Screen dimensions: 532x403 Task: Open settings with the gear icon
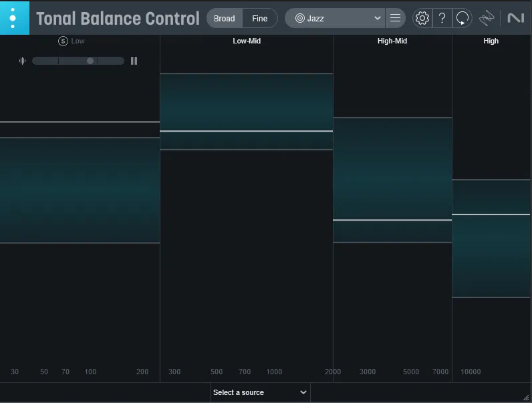tap(422, 18)
